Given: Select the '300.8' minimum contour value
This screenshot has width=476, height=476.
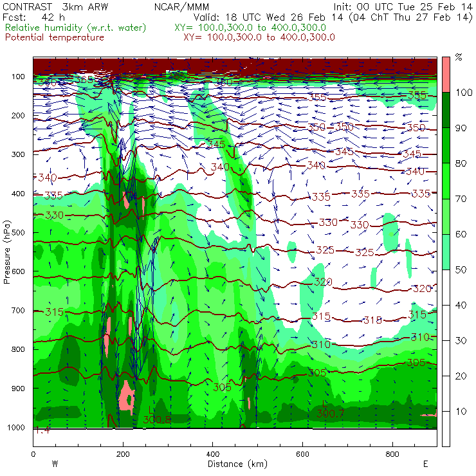Looking at the screenshot, I should point(157,420).
